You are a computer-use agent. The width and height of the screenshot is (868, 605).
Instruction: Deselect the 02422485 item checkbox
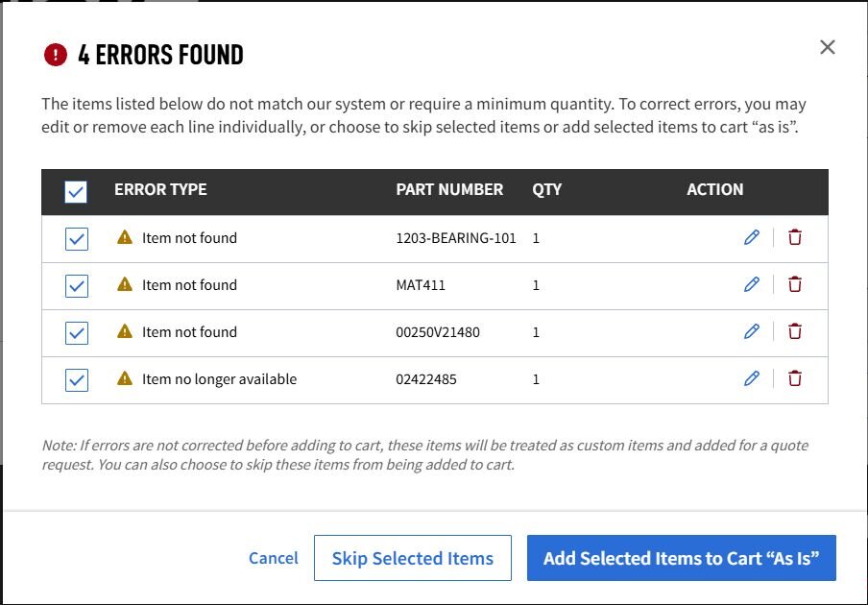76,378
